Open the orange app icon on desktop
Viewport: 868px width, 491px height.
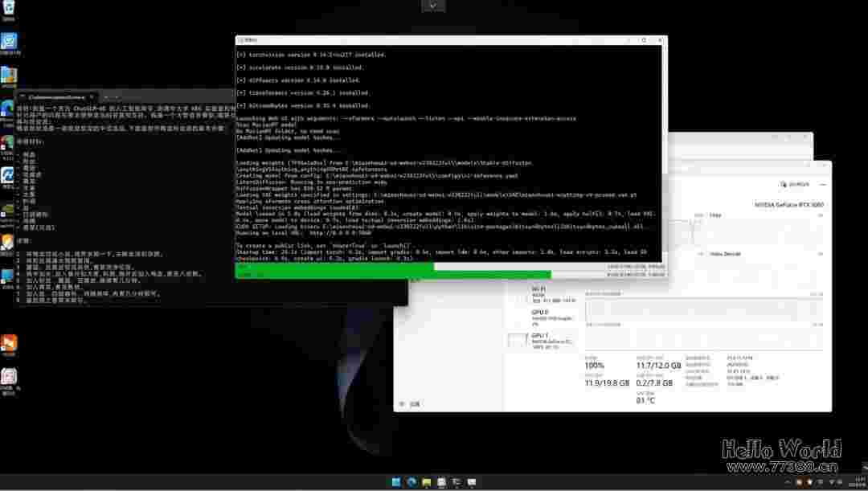pyautogui.click(x=9, y=343)
